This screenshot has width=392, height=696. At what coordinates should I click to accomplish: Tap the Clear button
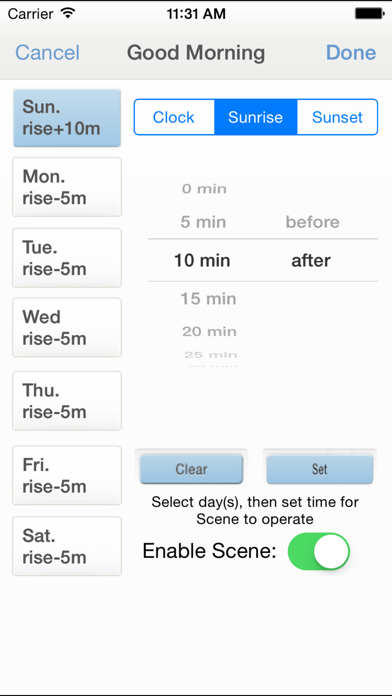tap(191, 469)
